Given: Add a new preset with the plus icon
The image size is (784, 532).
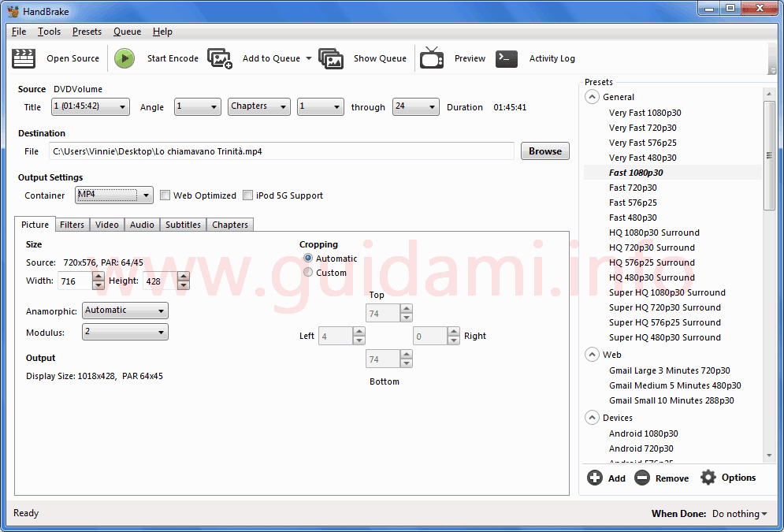Looking at the screenshot, I should pos(596,478).
